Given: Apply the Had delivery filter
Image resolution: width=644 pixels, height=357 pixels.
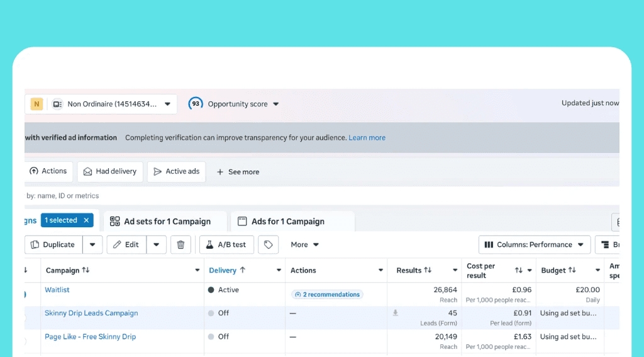Looking at the screenshot, I should click(110, 171).
